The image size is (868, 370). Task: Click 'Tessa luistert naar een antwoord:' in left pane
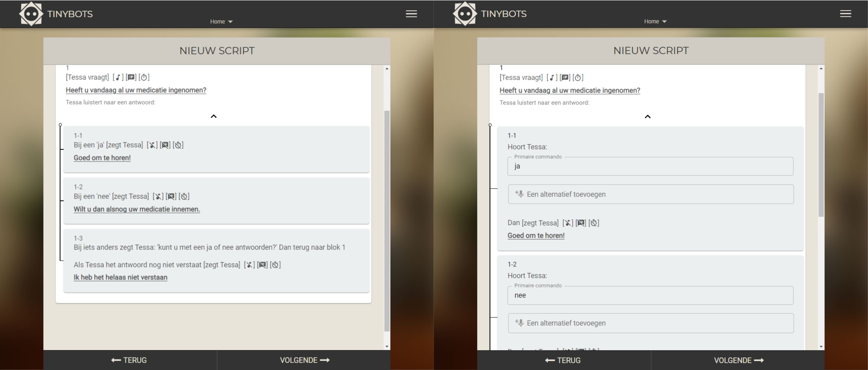[x=111, y=102]
